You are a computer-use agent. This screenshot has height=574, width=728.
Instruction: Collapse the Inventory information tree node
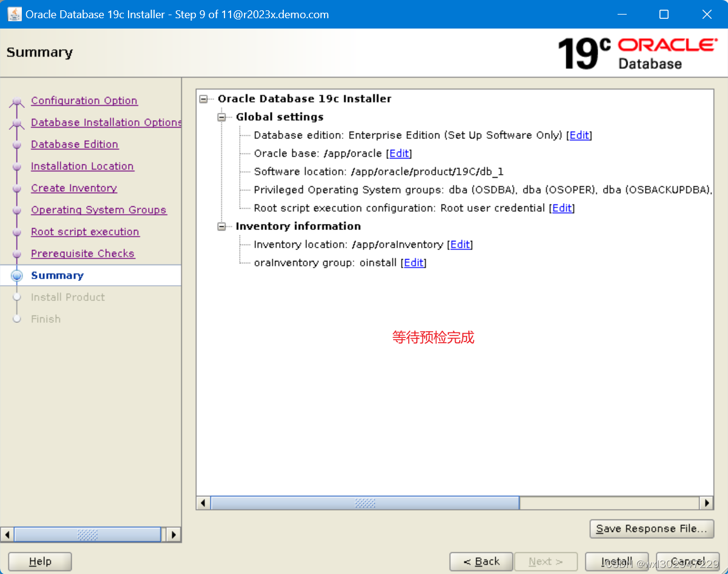pos(221,226)
